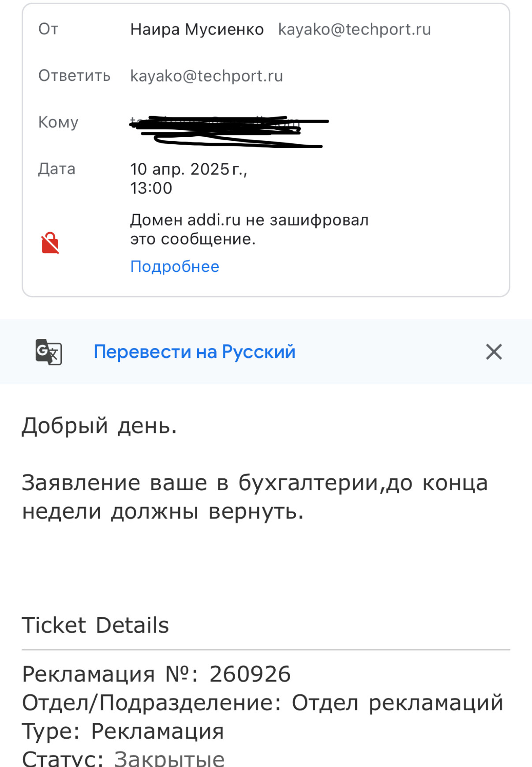This screenshot has height=767, width=532.
Task: Tap the Google Translate icon
Action: [49, 352]
